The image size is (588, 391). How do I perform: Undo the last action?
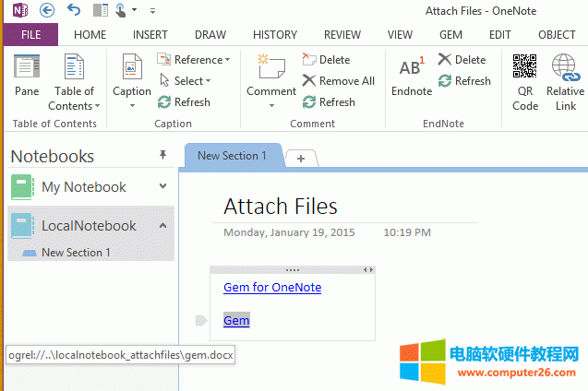point(74,10)
